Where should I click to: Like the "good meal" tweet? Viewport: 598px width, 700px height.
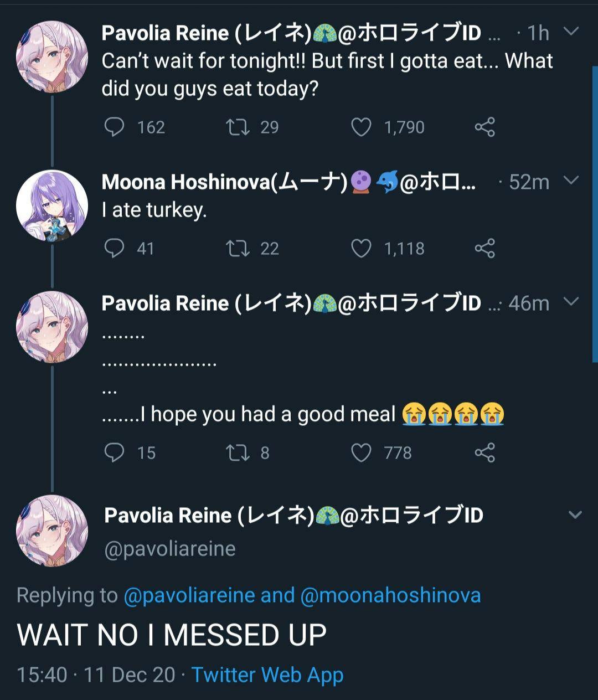click(x=362, y=452)
